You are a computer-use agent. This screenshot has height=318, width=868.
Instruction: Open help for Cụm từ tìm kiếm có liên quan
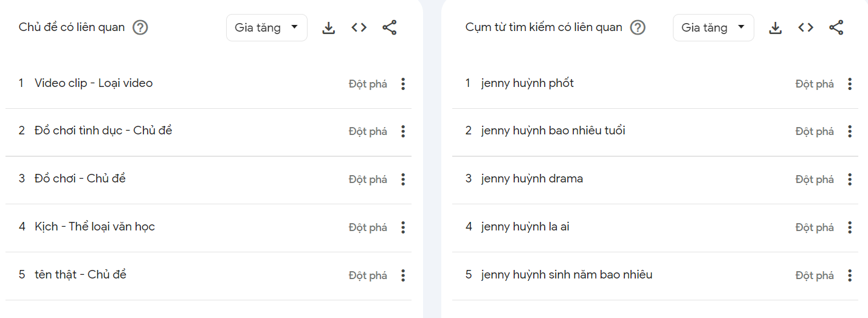[x=638, y=28]
